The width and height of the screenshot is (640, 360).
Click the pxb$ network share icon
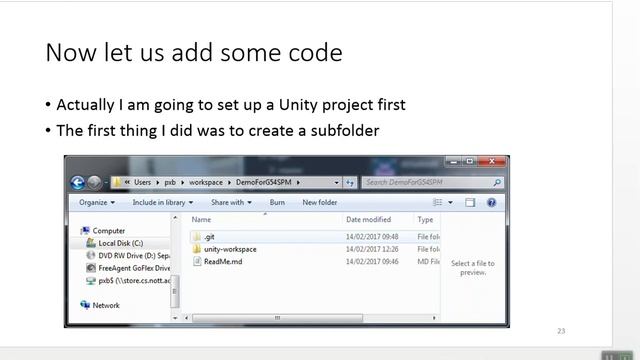click(x=91, y=280)
